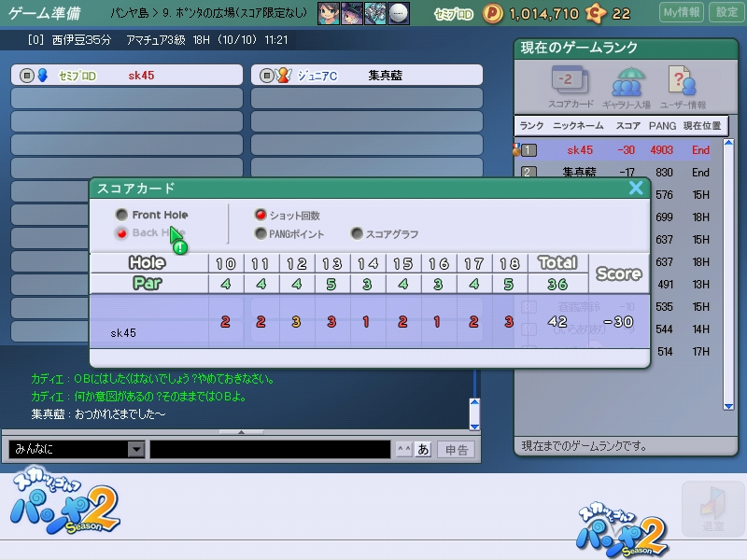The height and width of the screenshot is (560, 747).
Task: Click the Total 42 cell in scorecard
Action: [557, 322]
